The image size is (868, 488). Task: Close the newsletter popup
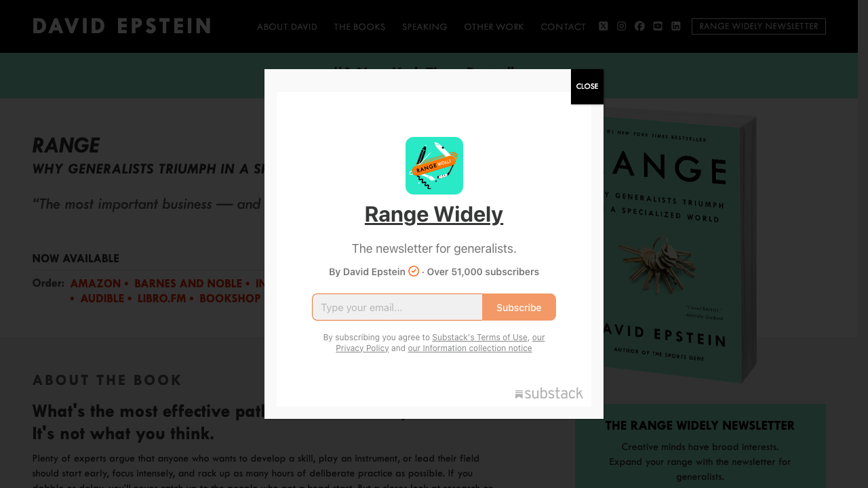[587, 87]
